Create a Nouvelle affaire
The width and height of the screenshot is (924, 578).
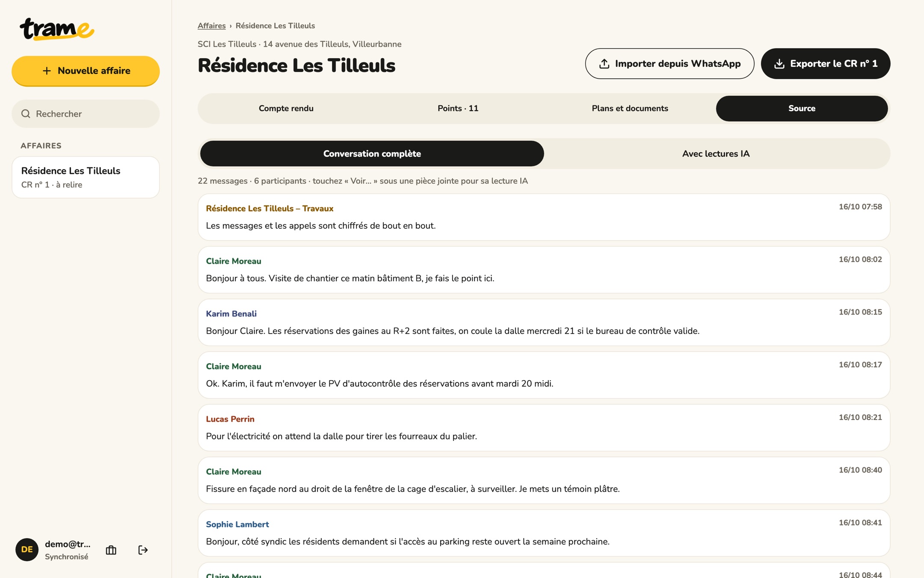[x=86, y=71]
